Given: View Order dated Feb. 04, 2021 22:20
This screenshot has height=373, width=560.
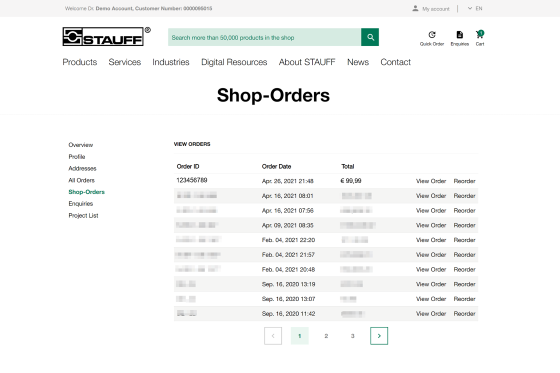Looking at the screenshot, I should pyautogui.click(x=431, y=240).
